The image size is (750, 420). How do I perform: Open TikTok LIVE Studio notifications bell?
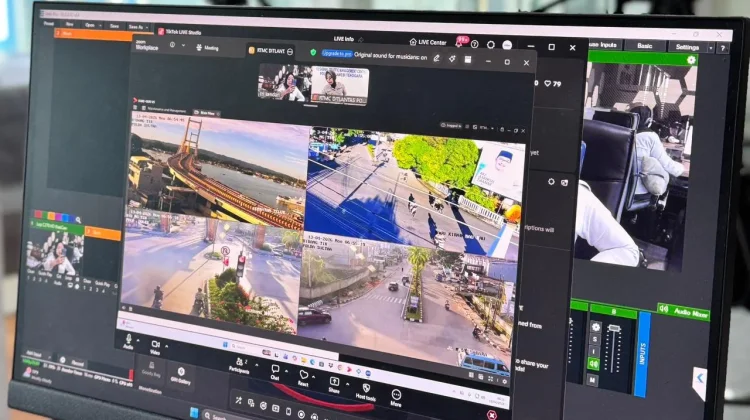click(x=459, y=43)
